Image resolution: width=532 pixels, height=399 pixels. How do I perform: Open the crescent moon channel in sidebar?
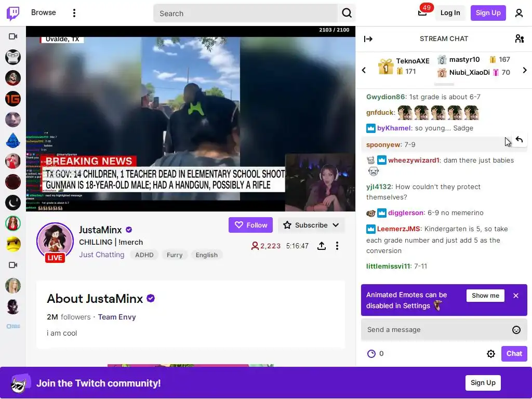point(13,203)
